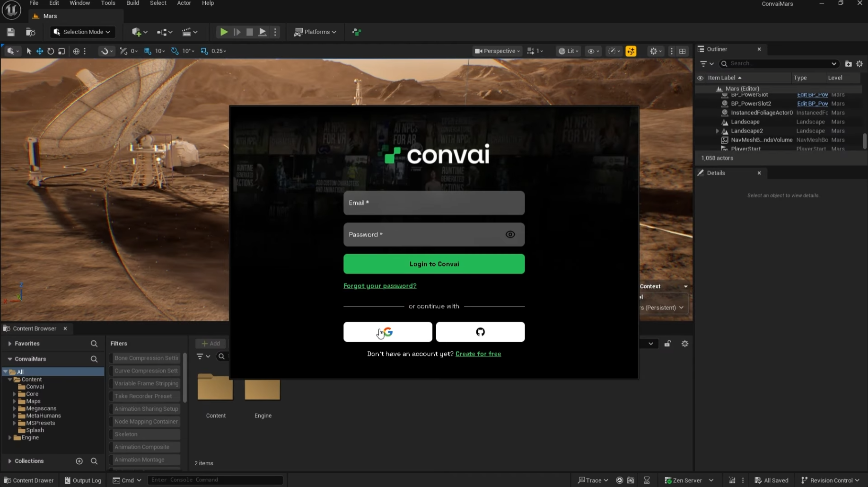
Task: Open Outliner settings gear
Action: point(859,63)
